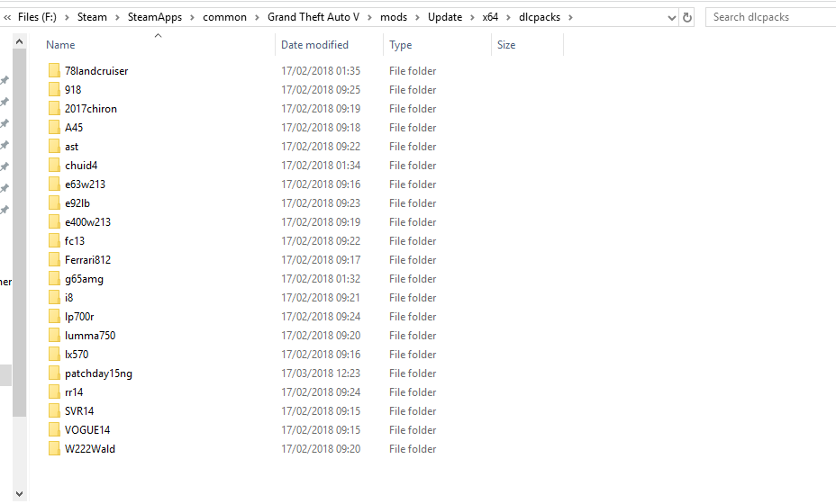Click date 17/02/2018 01:35 of 78landcruiser
This screenshot has width=836, height=504.
(321, 71)
